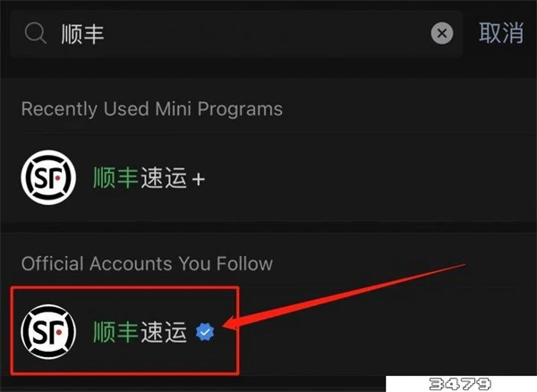Click the magnifier search icon
The image size is (537, 392).
coord(36,33)
